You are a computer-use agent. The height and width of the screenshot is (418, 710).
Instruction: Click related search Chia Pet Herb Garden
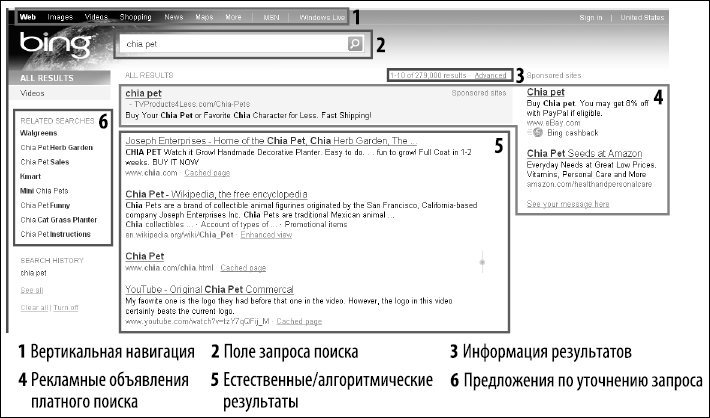[x=57, y=147]
